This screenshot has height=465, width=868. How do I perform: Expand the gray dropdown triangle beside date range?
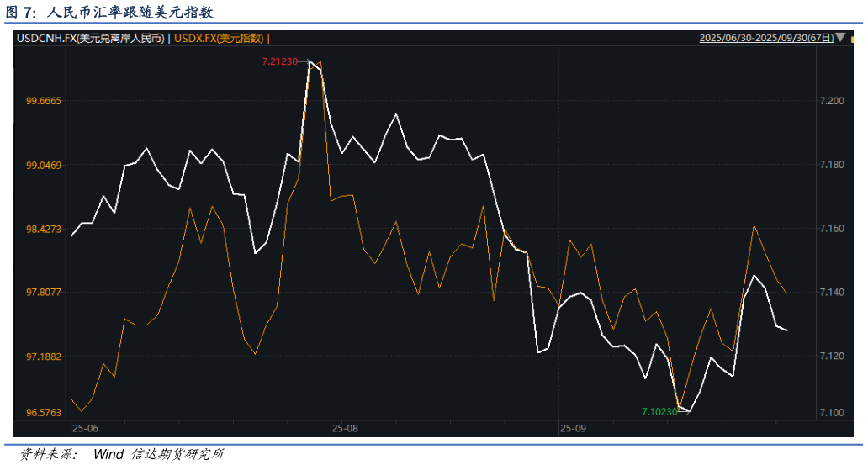pos(841,37)
